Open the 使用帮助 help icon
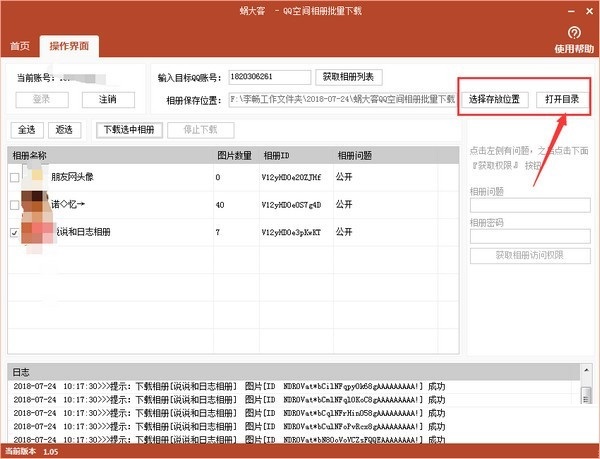600x459 pixels. click(574, 33)
